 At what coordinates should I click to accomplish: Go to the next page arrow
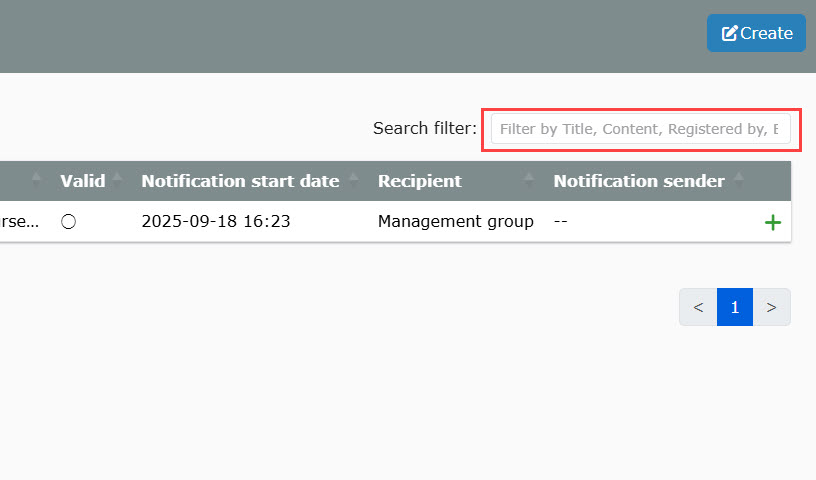pos(771,307)
